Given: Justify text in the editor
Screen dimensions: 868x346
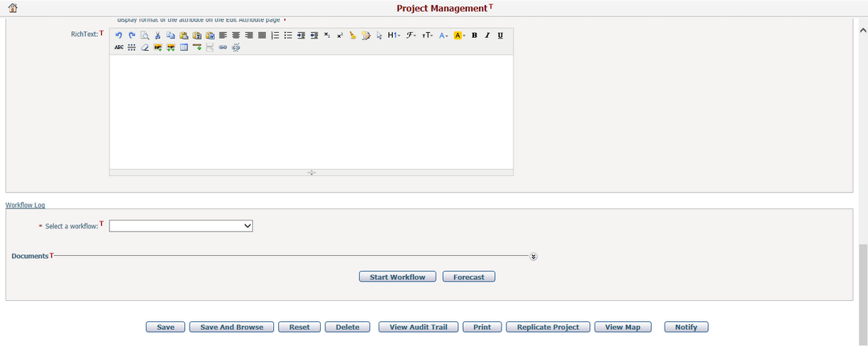Looking at the screenshot, I should point(262,35).
